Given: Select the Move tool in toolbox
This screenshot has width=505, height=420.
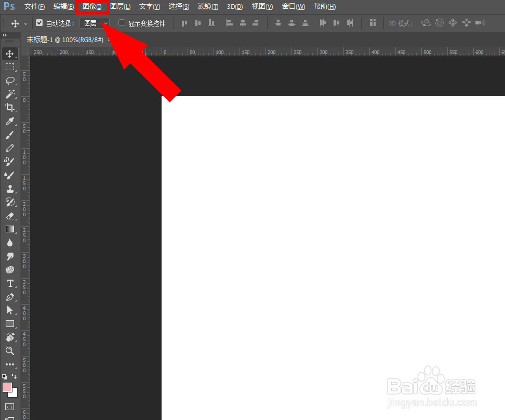Looking at the screenshot, I should point(10,54).
